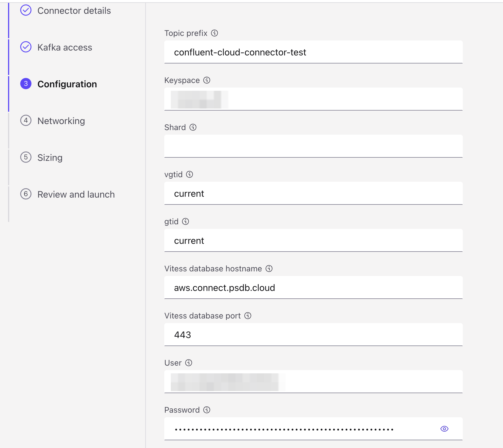Focus the User input field
503x448 pixels.
(x=313, y=382)
